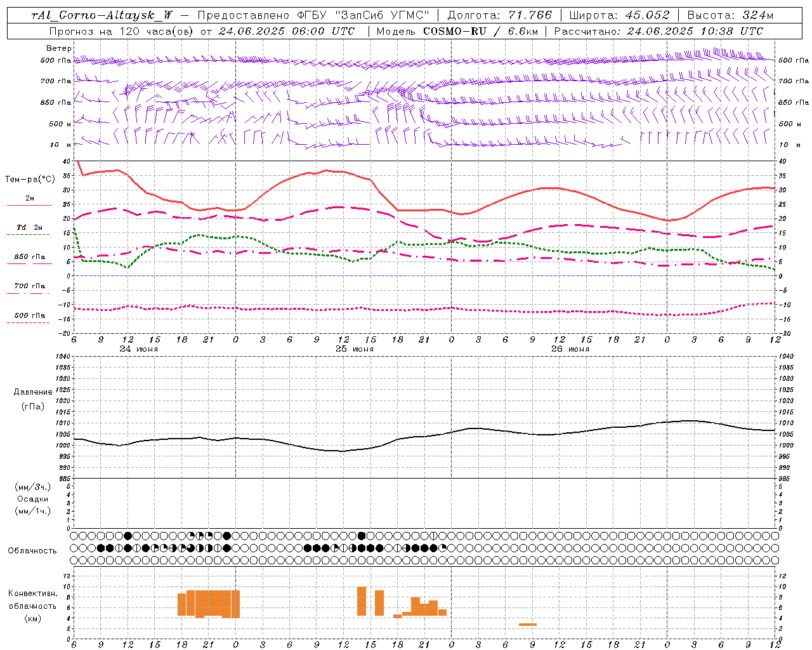812x650 pixels.
Task: Click the Рассчитано: 24.06.2025 10:38 UTC timestamp
Action: tap(658, 31)
